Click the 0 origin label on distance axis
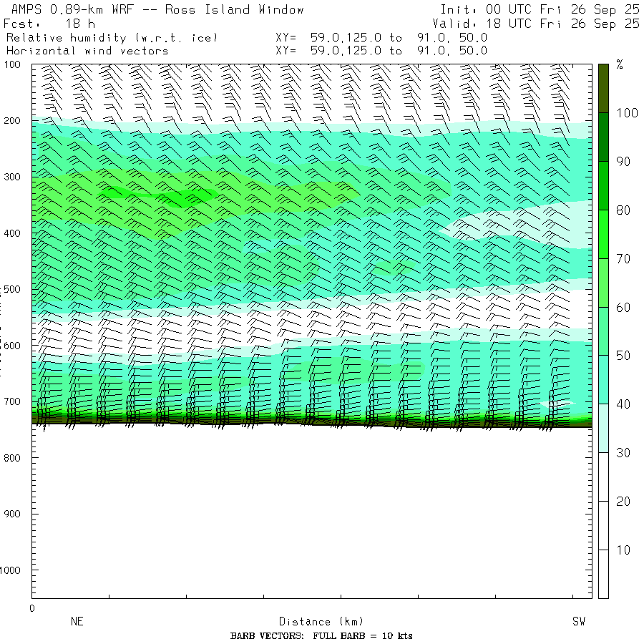The height and width of the screenshot is (644, 644). [x=31, y=608]
